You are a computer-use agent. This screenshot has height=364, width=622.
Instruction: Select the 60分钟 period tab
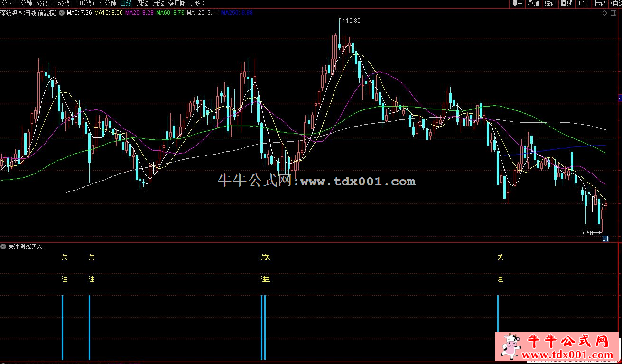(x=107, y=3)
